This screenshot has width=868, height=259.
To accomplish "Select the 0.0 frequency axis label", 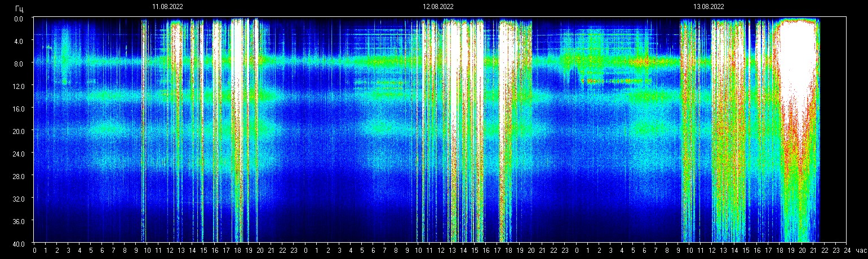I will click(19, 19).
